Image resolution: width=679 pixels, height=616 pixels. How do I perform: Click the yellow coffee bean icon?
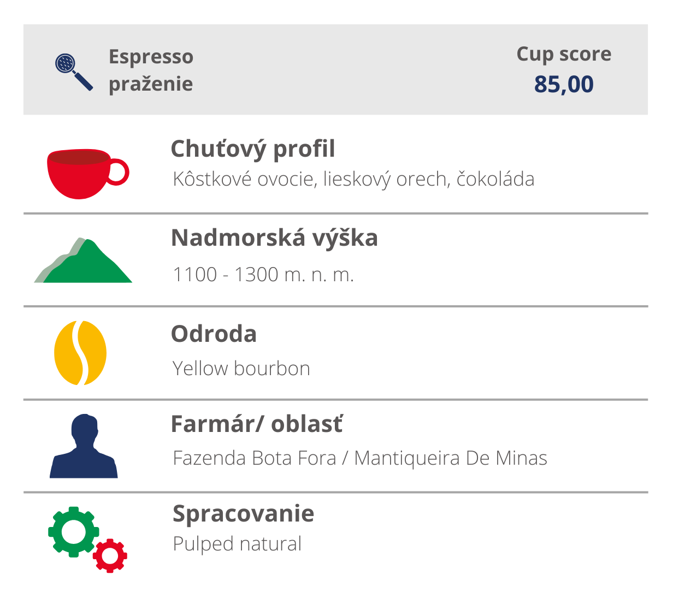pyautogui.click(x=80, y=353)
